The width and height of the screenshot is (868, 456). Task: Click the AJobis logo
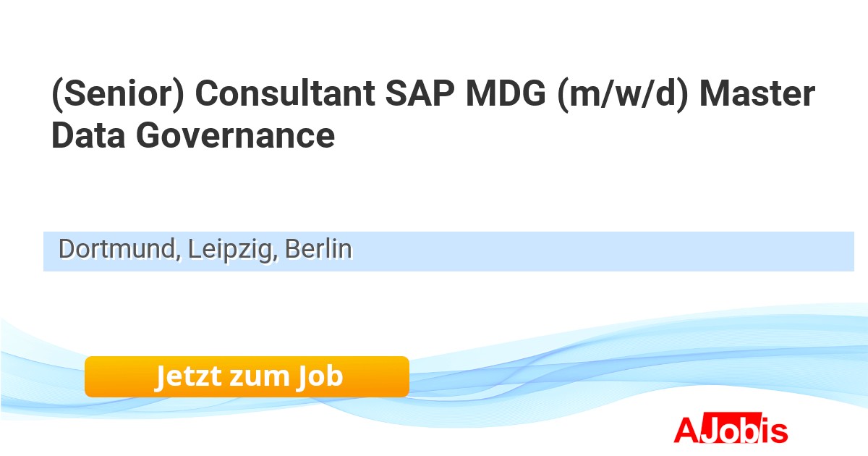[x=731, y=430]
